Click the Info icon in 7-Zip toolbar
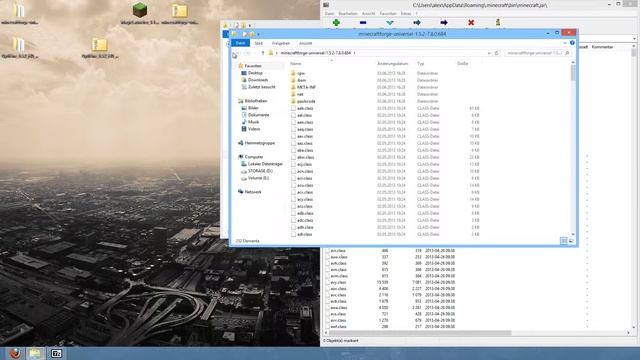640x360 pixels. (x=498, y=22)
